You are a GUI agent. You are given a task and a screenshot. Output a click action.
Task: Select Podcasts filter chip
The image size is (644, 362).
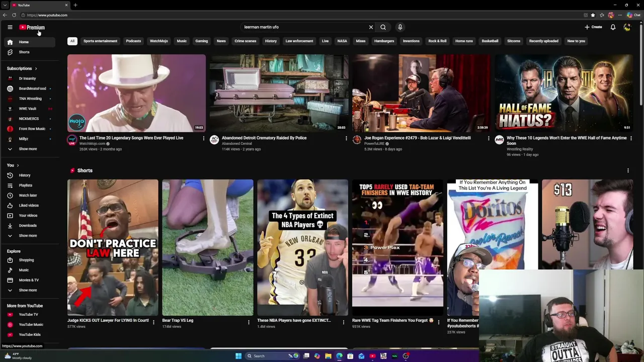pyautogui.click(x=133, y=41)
